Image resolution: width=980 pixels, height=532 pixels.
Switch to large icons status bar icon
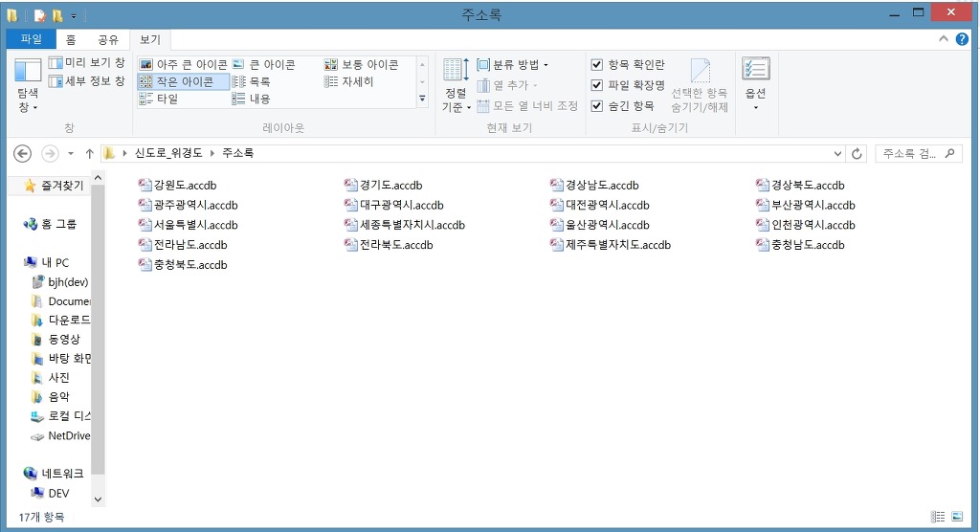tap(957, 517)
